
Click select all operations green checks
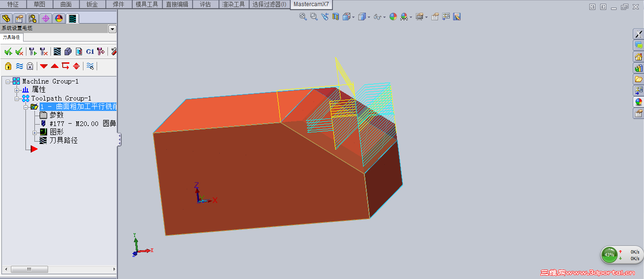8,51
